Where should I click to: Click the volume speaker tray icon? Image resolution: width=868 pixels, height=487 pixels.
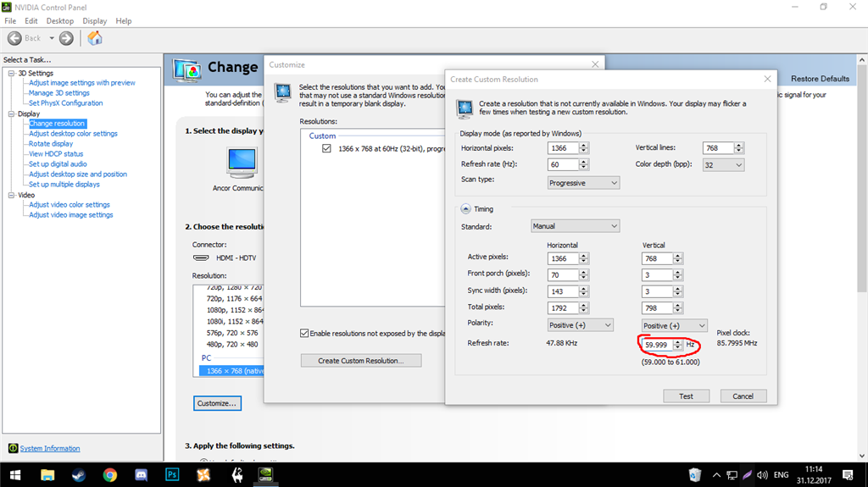pos(762,475)
